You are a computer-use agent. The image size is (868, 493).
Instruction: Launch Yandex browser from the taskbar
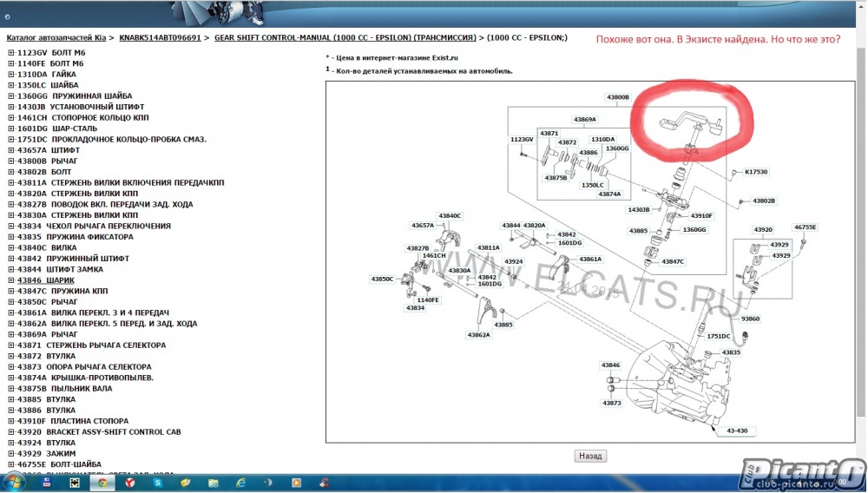(129, 483)
